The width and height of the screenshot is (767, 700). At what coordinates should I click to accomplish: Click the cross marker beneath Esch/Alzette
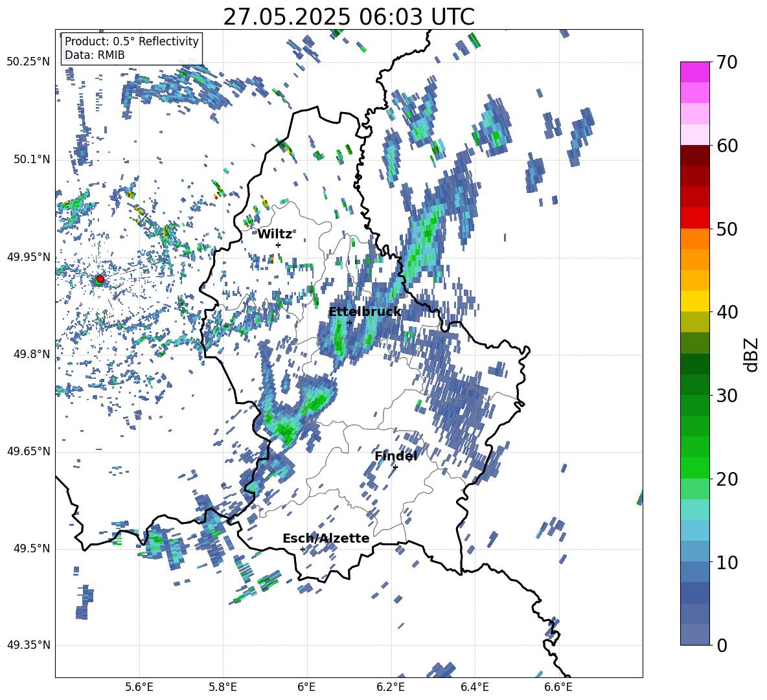pyautogui.click(x=303, y=549)
